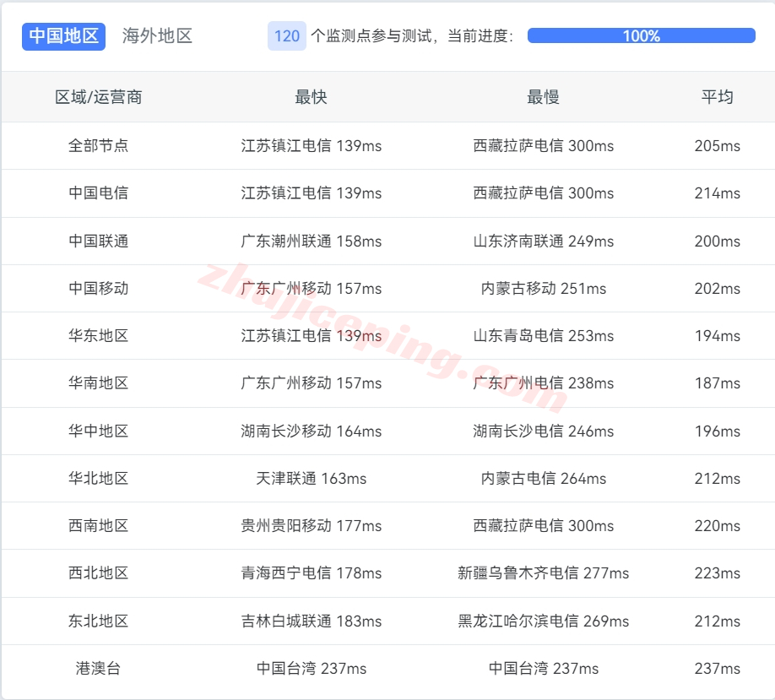Image resolution: width=775 pixels, height=700 pixels.
Task: Click the 194ms average value
Action: [x=718, y=336]
